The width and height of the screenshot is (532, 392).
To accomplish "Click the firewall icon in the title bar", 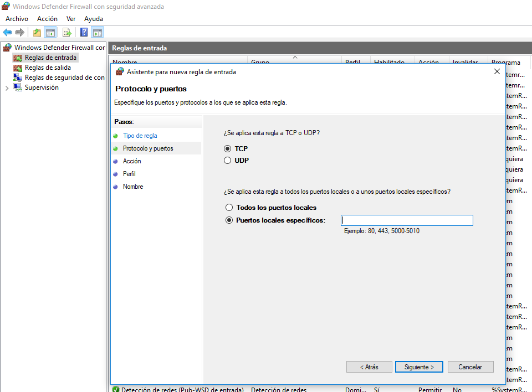I will click(6, 6).
